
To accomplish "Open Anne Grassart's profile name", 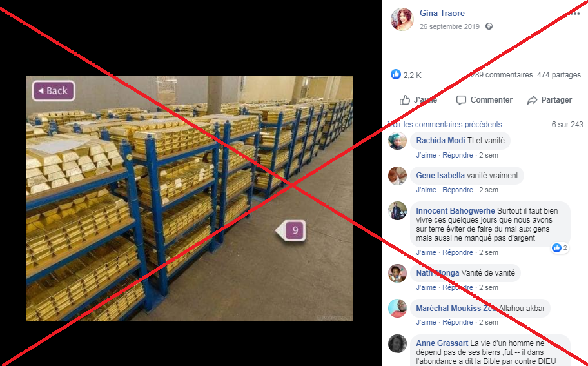I will (x=442, y=343).
